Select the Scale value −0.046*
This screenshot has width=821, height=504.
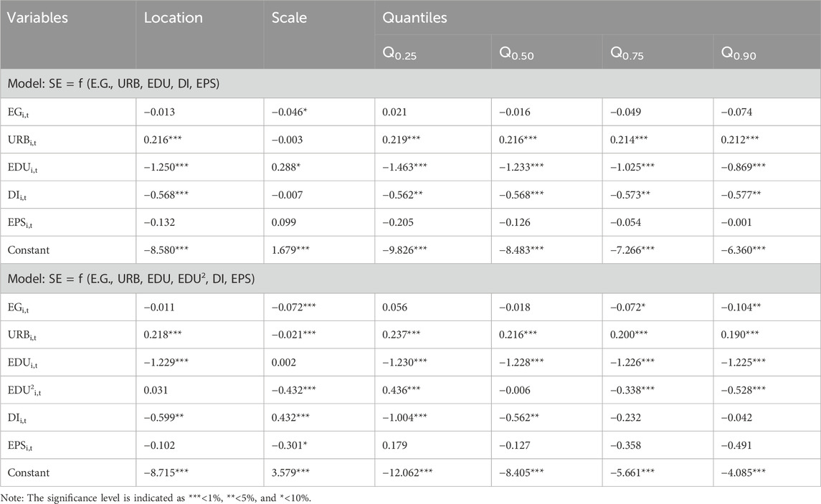pos(289,112)
